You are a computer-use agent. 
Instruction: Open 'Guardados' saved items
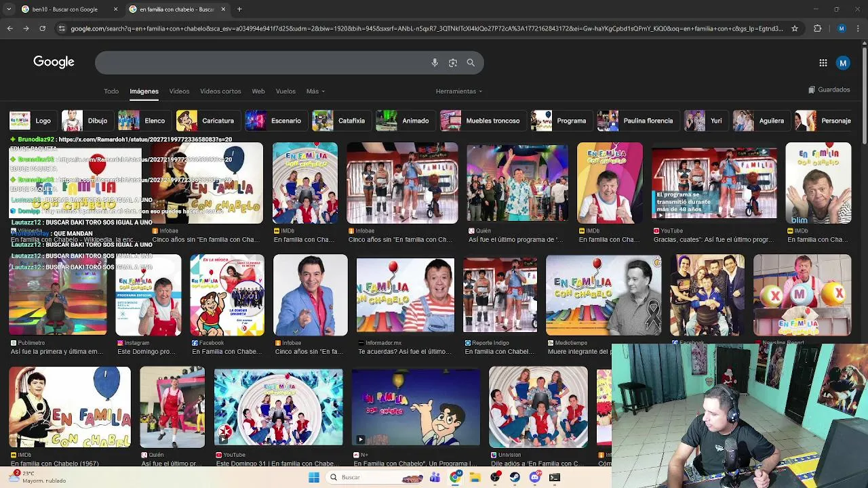pos(829,89)
